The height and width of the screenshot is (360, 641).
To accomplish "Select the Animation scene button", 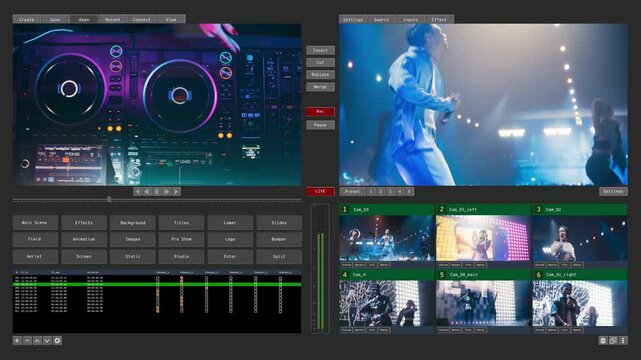I will (84, 239).
